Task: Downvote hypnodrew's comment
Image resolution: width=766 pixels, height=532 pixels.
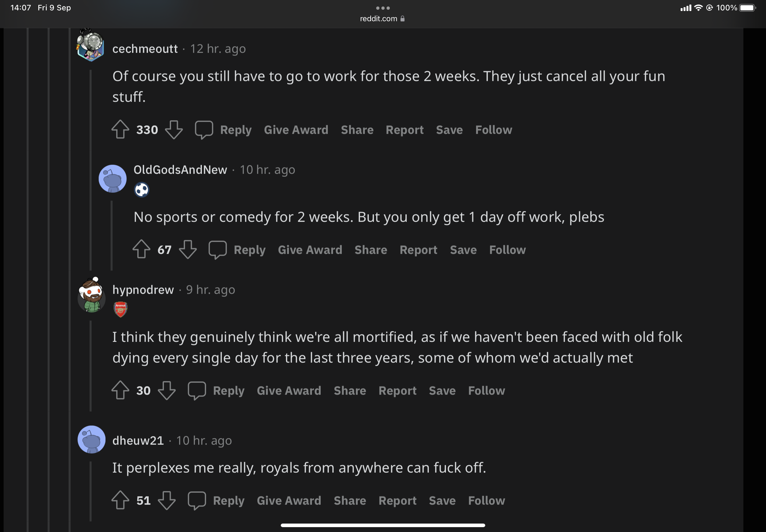Action: coord(167,390)
